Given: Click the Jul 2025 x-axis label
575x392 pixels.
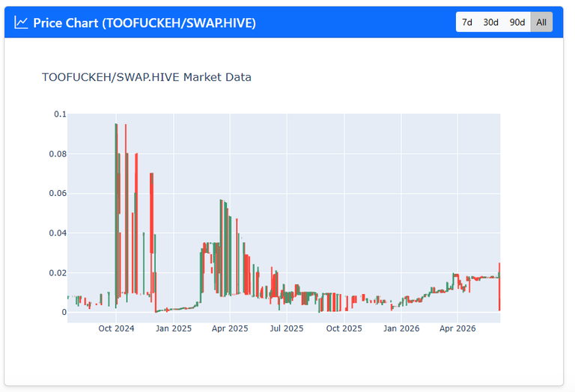Looking at the screenshot, I should coord(287,328).
